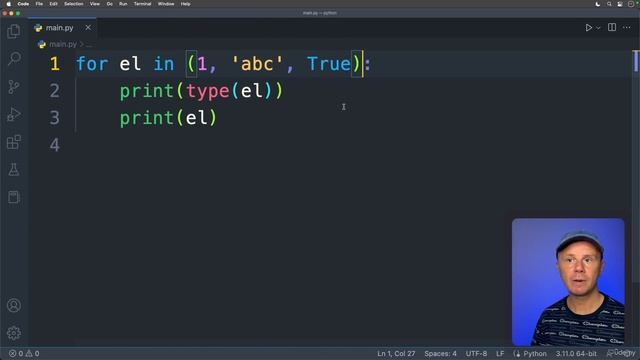
Task: Click line number 4 in the gutter
Action: point(55,145)
